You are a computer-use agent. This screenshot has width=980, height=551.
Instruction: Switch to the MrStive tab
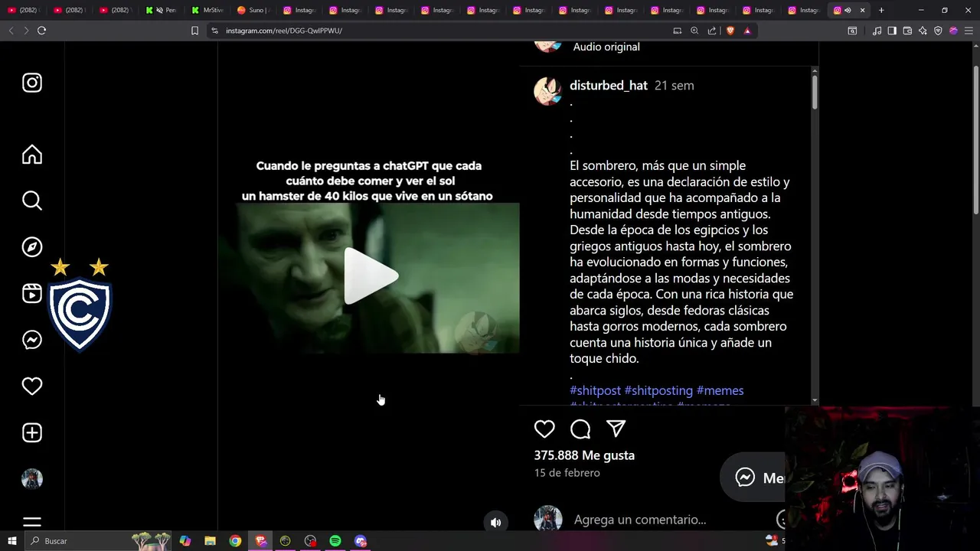click(207, 10)
